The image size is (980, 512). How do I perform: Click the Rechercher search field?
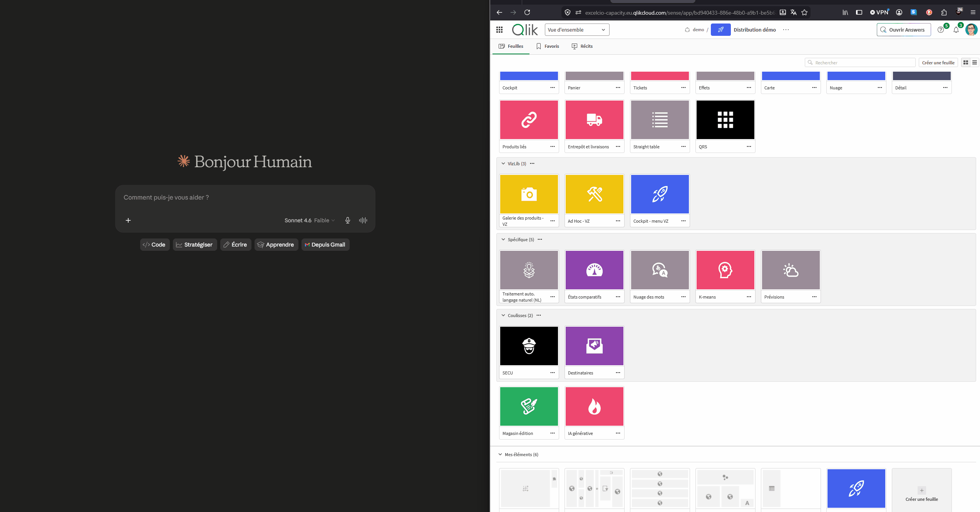(x=860, y=62)
